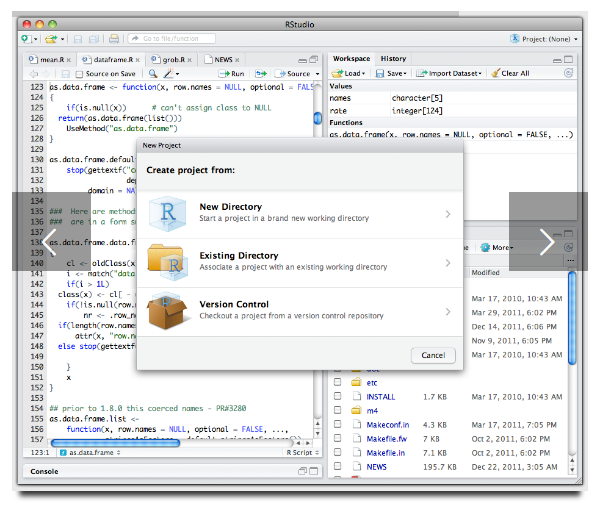
Task: Click the ellipsis browse folder button in Files
Action: [x=571, y=260]
